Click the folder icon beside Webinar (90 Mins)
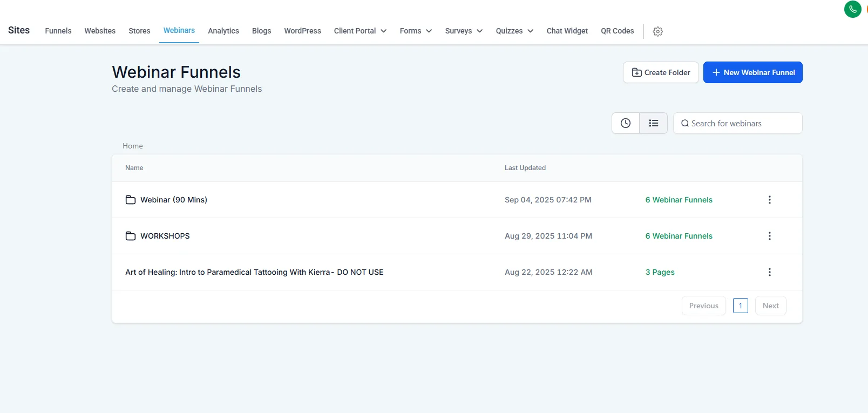 click(x=131, y=200)
